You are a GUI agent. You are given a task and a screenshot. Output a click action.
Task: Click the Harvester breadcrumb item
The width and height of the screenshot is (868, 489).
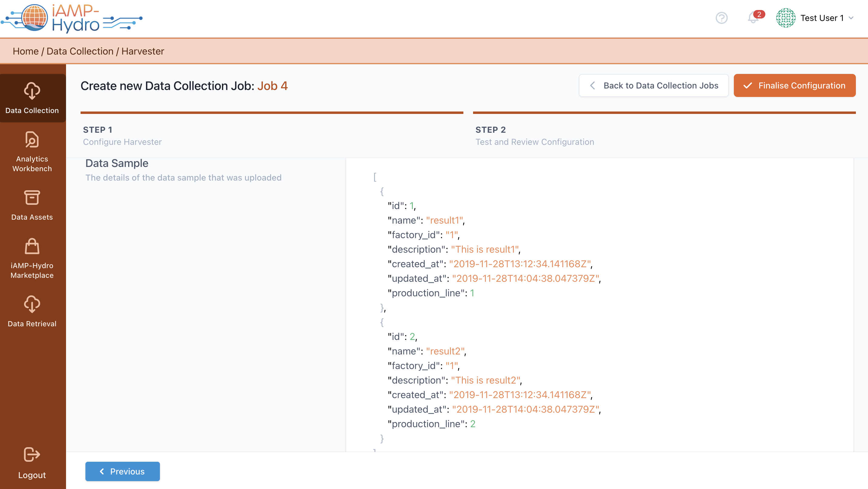(143, 51)
